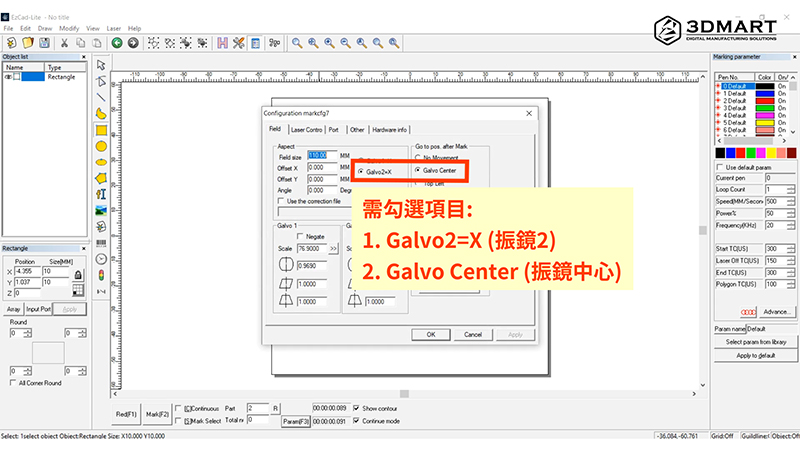Click the green Undo arrow icon

(117, 43)
